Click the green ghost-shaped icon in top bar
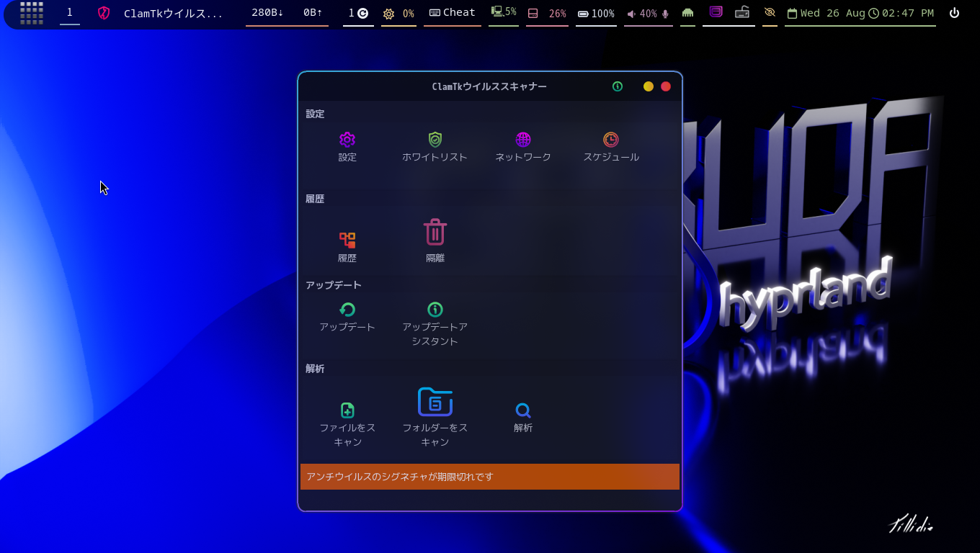Screen dimensions: 980x553 (x=687, y=13)
